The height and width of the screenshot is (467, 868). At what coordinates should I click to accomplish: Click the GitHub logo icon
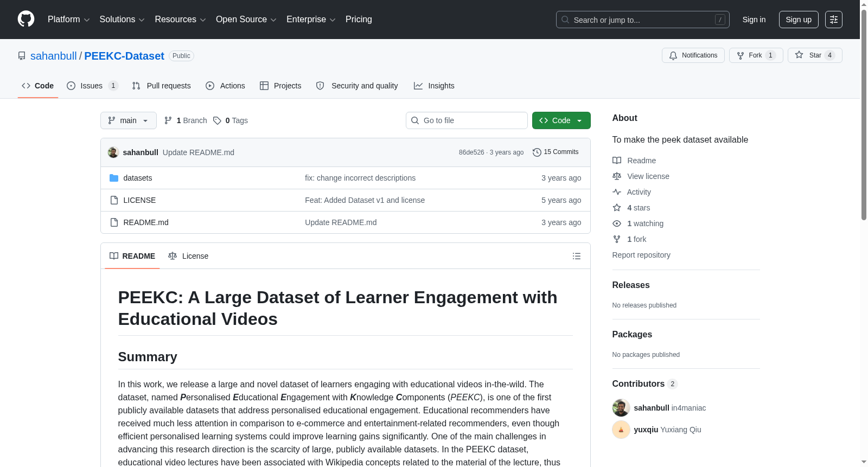coord(26,19)
